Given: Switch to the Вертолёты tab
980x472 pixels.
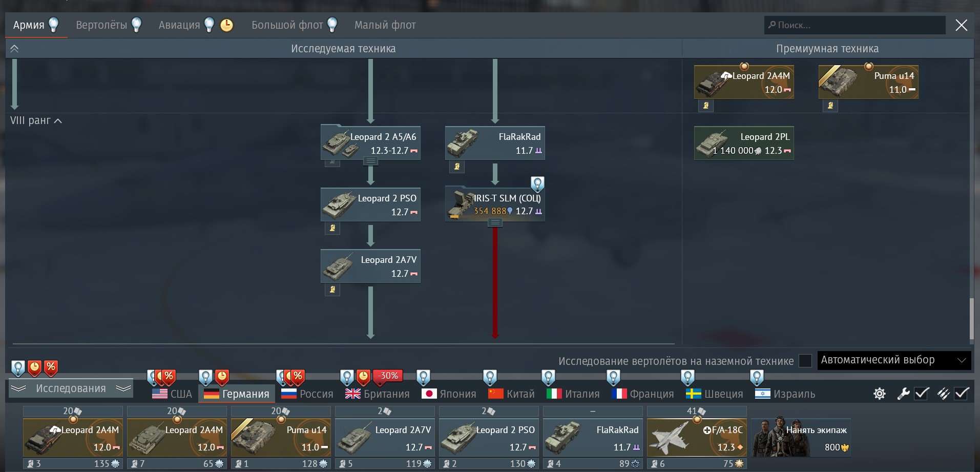Looking at the screenshot, I should click(101, 25).
